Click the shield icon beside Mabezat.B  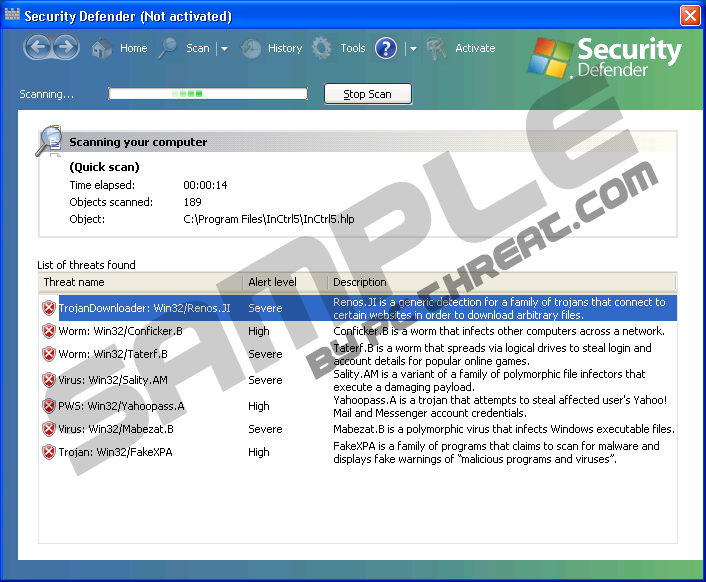pyautogui.click(x=49, y=429)
